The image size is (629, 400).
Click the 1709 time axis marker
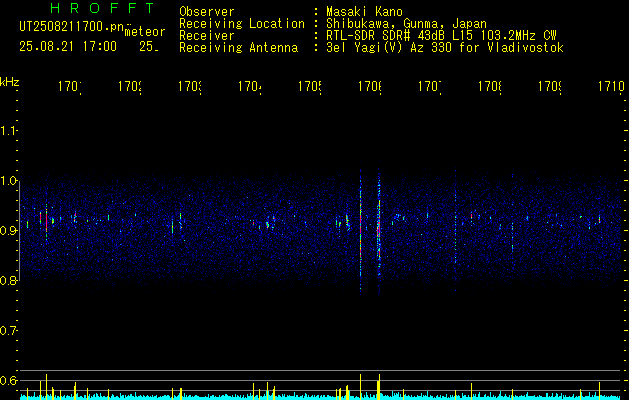pos(550,86)
